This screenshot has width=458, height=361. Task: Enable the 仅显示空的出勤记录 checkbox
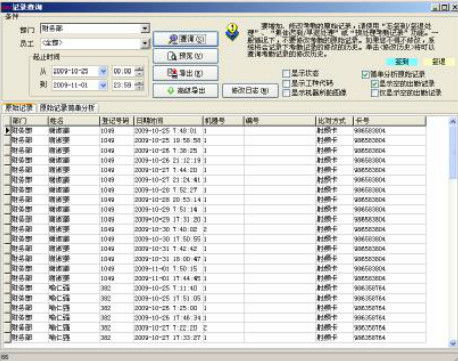(375, 93)
